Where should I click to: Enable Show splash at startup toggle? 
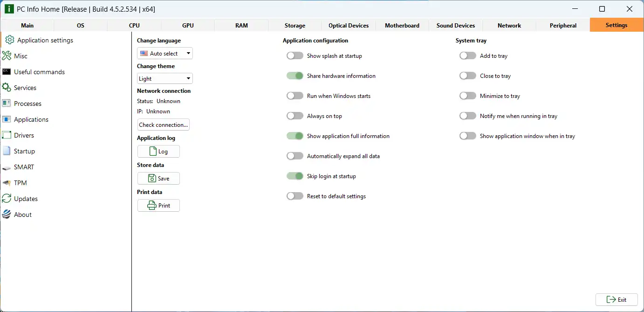(295, 56)
